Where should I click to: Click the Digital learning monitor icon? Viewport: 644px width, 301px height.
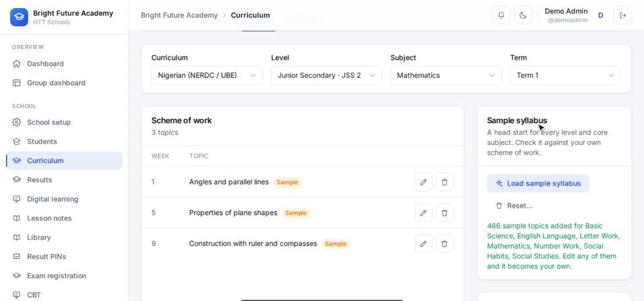[x=16, y=199]
